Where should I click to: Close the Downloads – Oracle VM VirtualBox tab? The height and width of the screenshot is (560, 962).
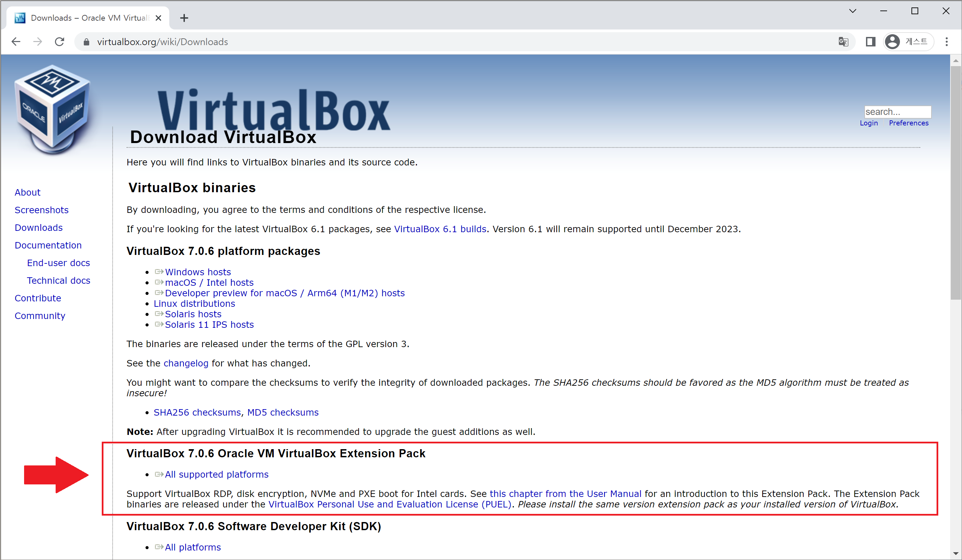(158, 18)
